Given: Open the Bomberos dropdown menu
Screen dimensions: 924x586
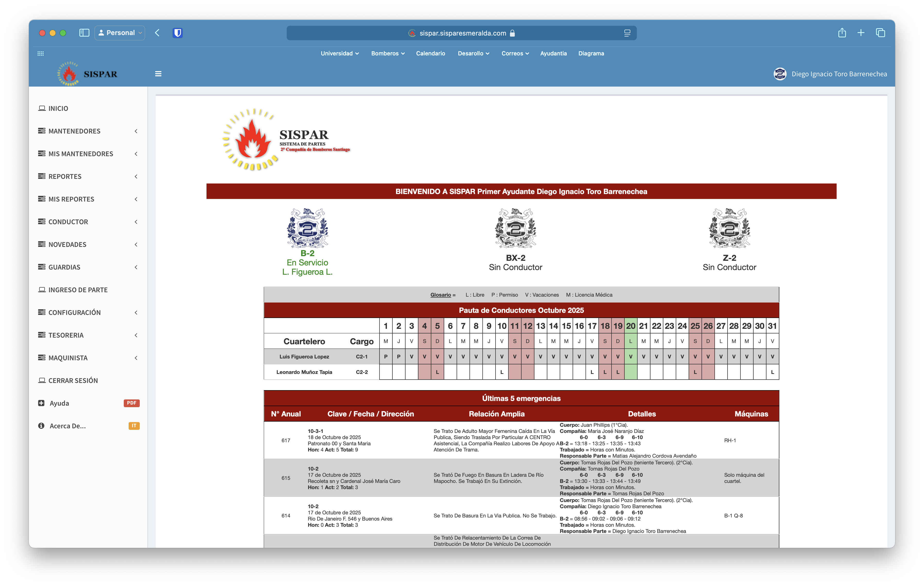Looking at the screenshot, I should pos(387,53).
